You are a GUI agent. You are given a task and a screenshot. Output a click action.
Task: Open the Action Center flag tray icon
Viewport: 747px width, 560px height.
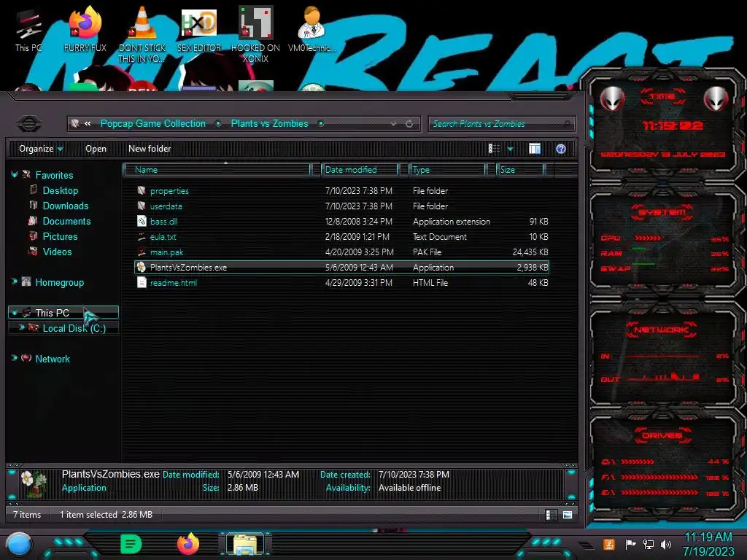(630, 544)
